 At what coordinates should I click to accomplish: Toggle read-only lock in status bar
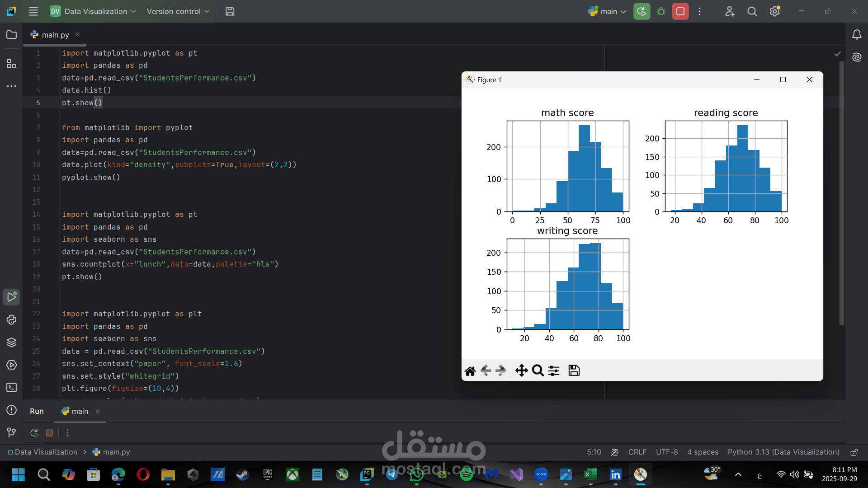coord(854,452)
